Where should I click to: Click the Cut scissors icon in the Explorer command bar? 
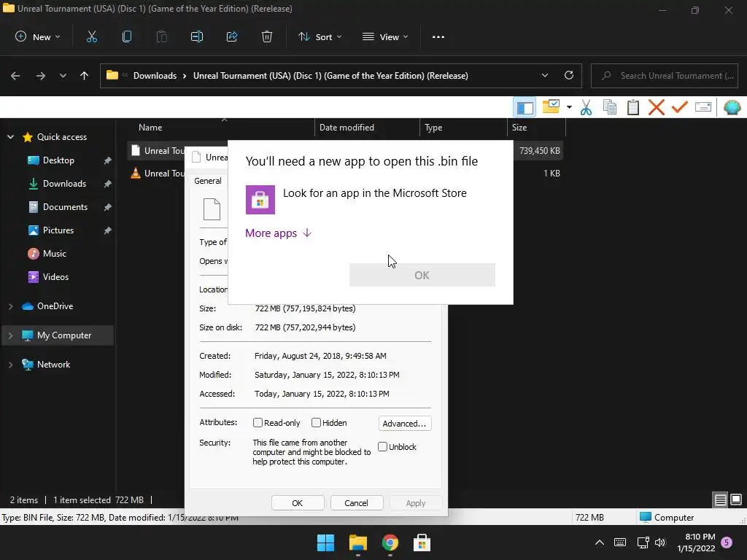coord(91,36)
